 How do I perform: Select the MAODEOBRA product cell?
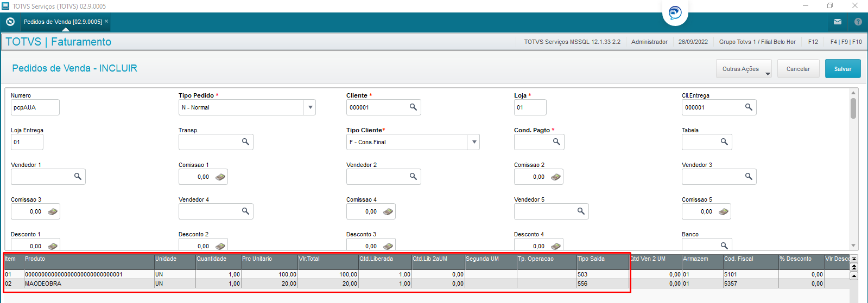point(89,283)
